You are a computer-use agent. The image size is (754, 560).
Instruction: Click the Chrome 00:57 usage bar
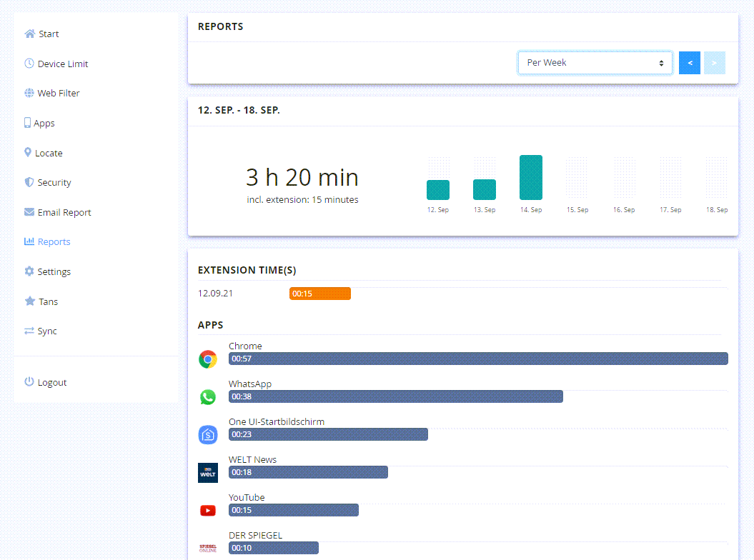pyautogui.click(x=478, y=359)
